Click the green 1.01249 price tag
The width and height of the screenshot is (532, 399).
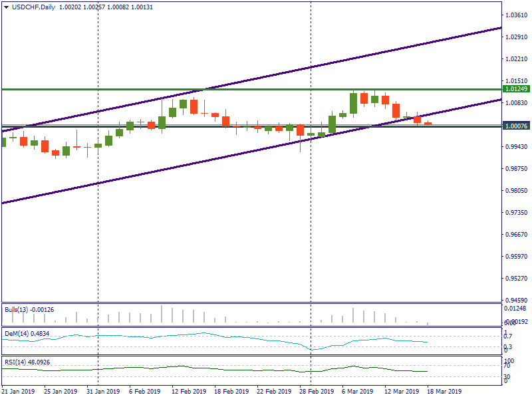point(516,88)
